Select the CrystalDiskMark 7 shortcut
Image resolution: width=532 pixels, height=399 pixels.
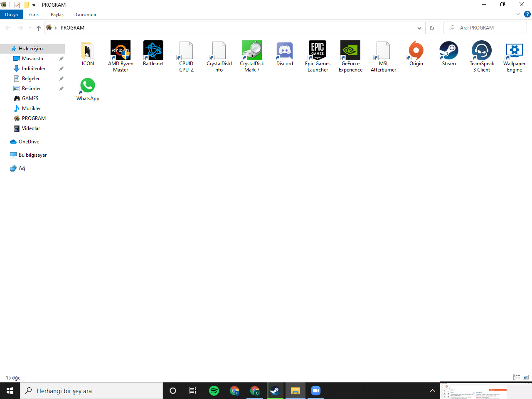pos(252,57)
